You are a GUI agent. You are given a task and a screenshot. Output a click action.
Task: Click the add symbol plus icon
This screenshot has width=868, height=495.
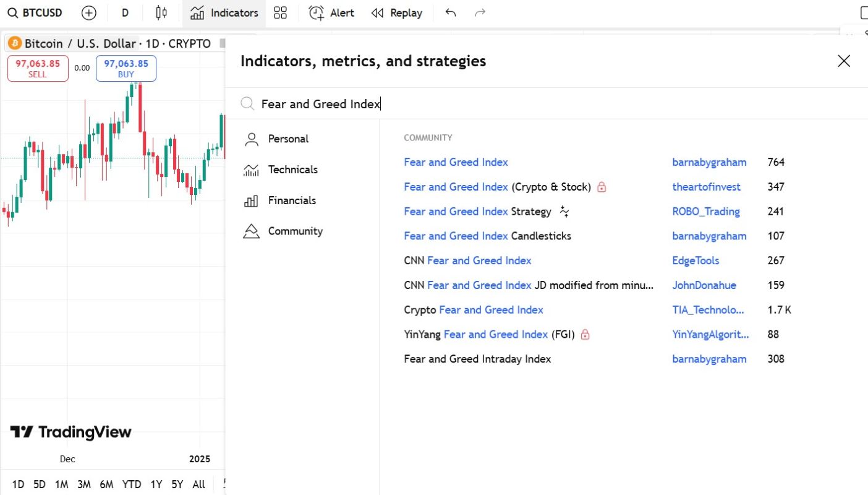click(89, 12)
